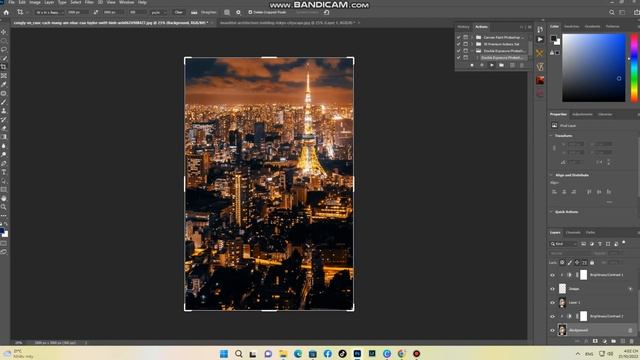
Task: Switch to the Channels tab
Action: click(573, 233)
